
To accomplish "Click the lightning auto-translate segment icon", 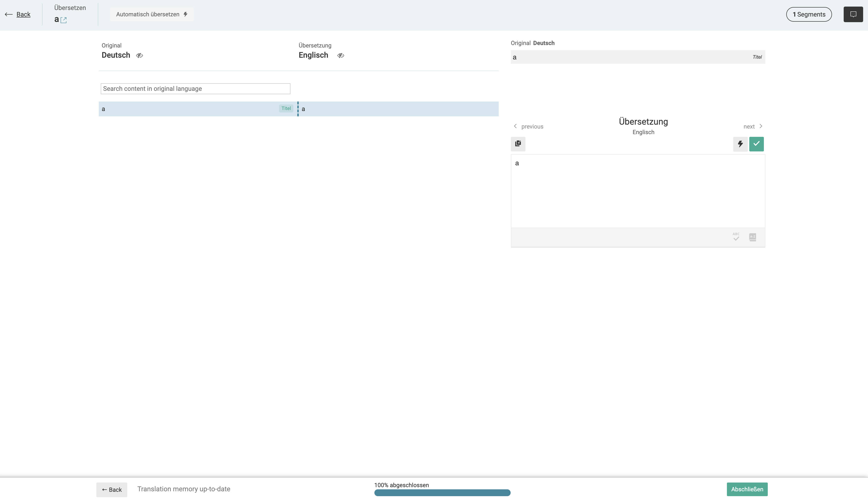I will tap(740, 144).
